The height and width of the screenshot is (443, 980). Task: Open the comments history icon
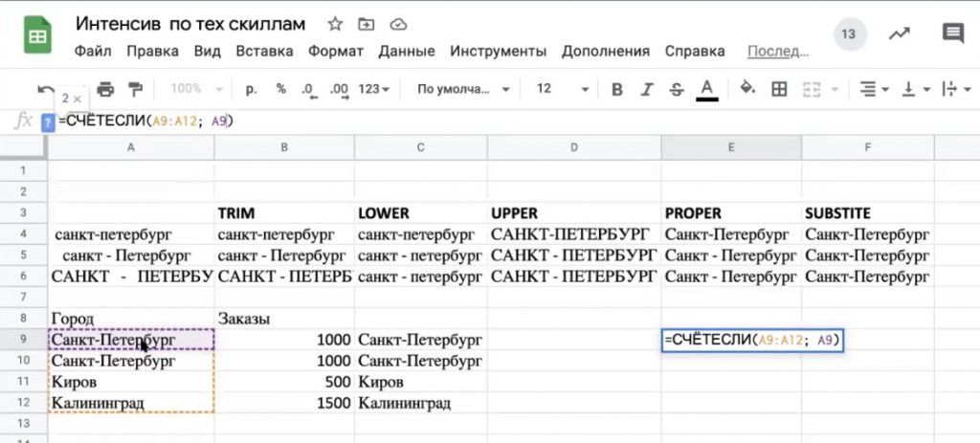(x=952, y=33)
